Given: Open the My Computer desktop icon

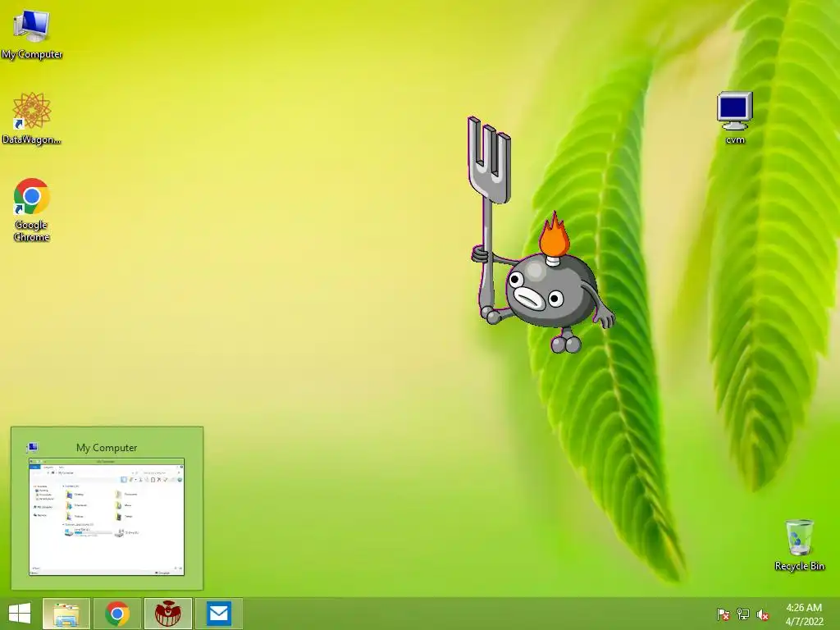Looking at the screenshot, I should coord(32,32).
